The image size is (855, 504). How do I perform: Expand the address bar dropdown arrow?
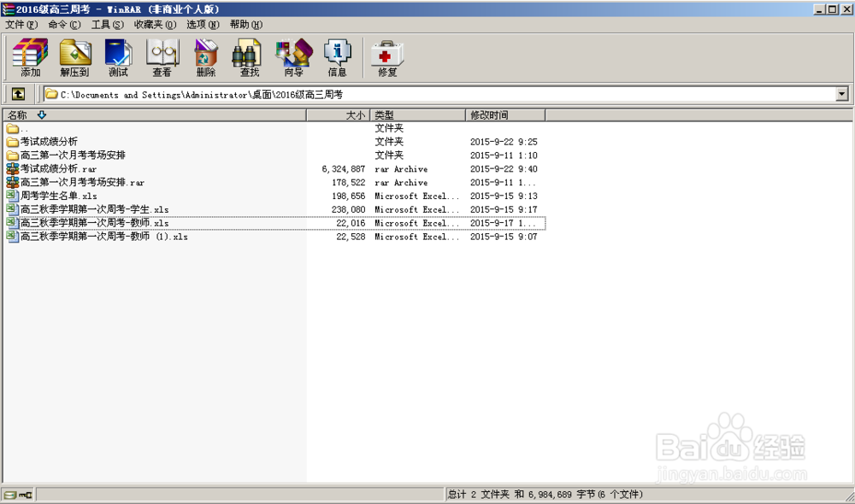click(x=842, y=94)
